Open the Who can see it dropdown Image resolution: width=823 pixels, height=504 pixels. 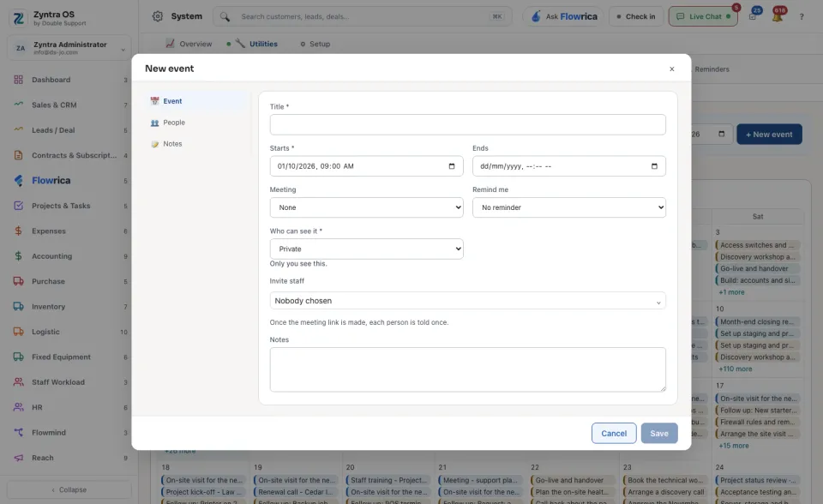tap(366, 249)
